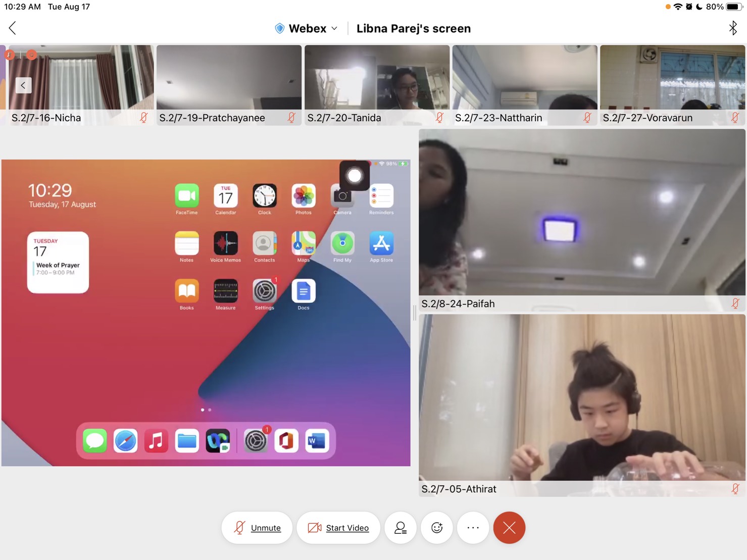Open Week of Prayer calendar widget
Screen dimensions: 747x560
(x=58, y=263)
